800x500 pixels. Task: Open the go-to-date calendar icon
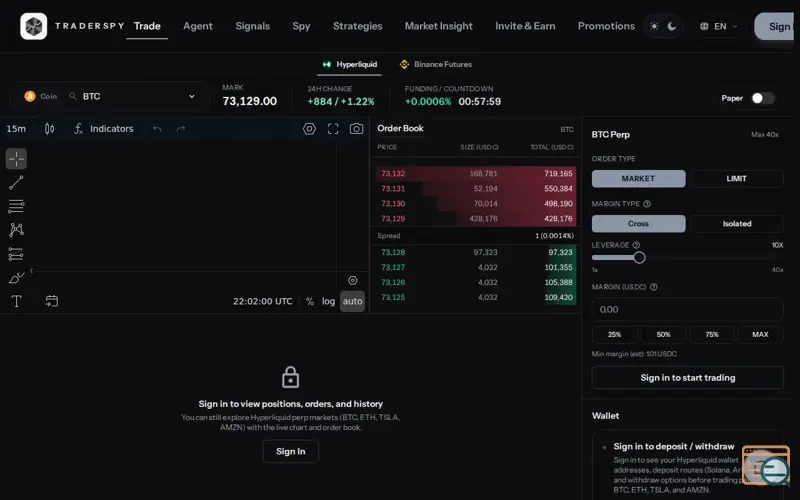[x=52, y=301]
